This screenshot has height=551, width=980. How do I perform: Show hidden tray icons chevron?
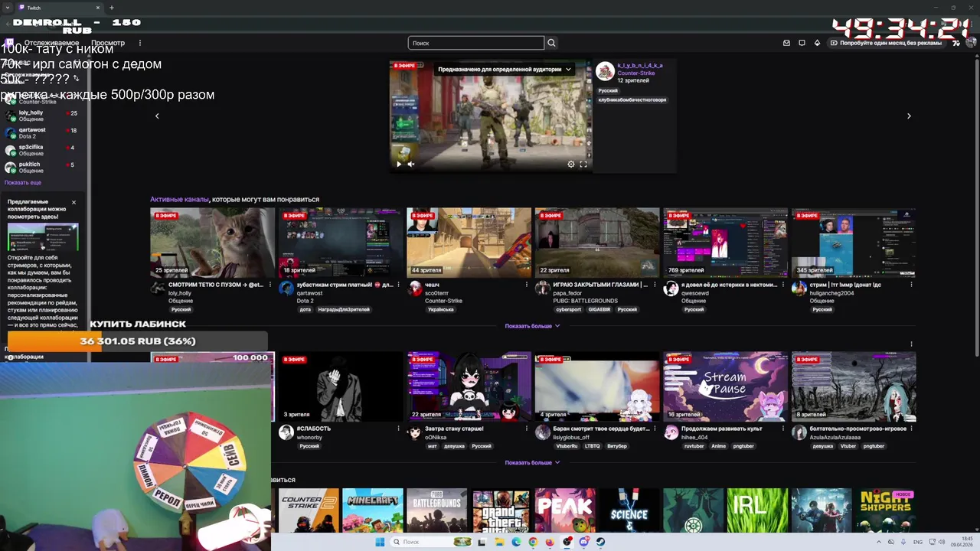878,542
